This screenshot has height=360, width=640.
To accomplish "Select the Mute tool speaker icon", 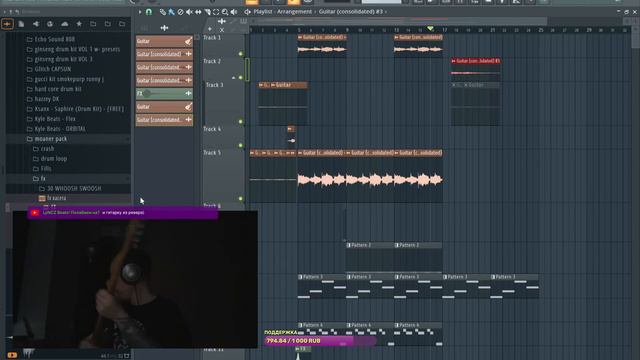I will click(189, 12).
